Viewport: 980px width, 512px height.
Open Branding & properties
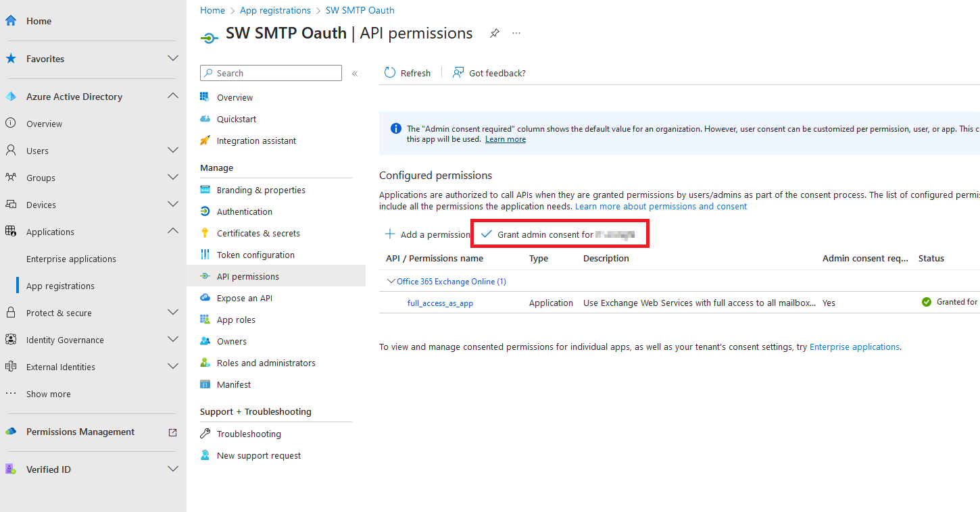point(260,189)
